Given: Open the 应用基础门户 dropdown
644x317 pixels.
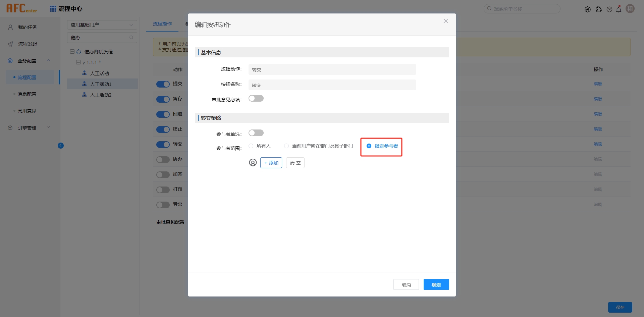Looking at the screenshot, I should coord(102,25).
